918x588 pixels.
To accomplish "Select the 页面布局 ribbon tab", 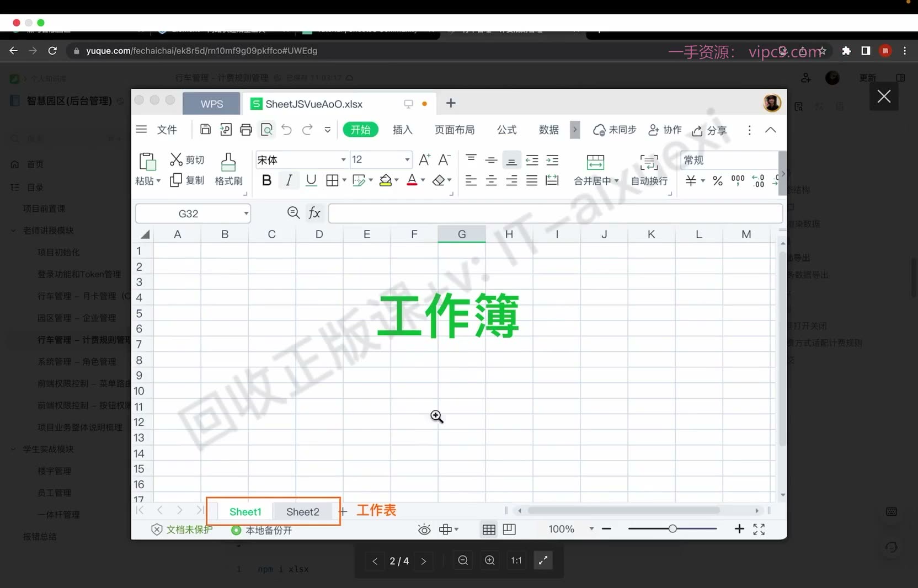I will [x=455, y=130].
